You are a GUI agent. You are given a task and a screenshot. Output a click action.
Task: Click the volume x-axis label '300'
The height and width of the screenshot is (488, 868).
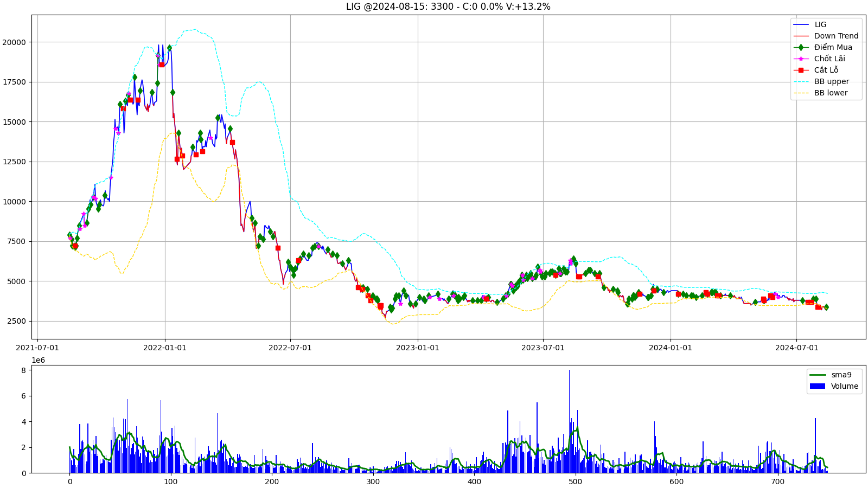click(373, 481)
